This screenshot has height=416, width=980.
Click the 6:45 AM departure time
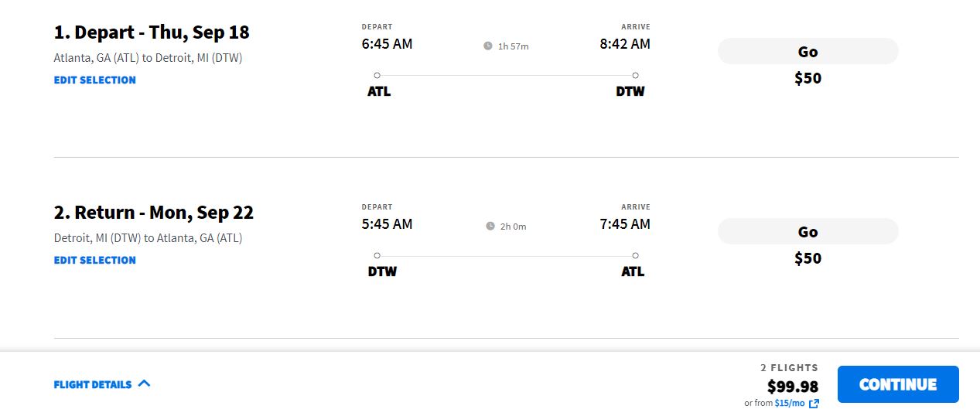point(387,44)
